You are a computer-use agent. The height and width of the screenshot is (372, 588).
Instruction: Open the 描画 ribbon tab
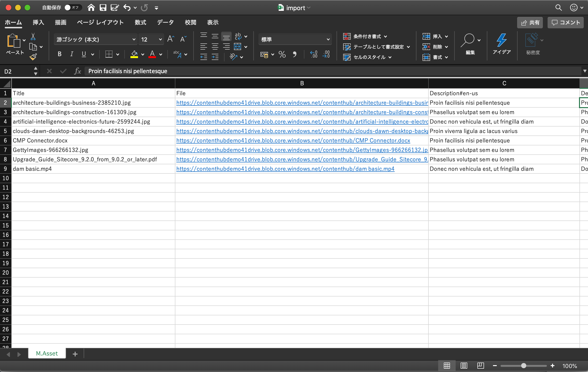pyautogui.click(x=61, y=22)
